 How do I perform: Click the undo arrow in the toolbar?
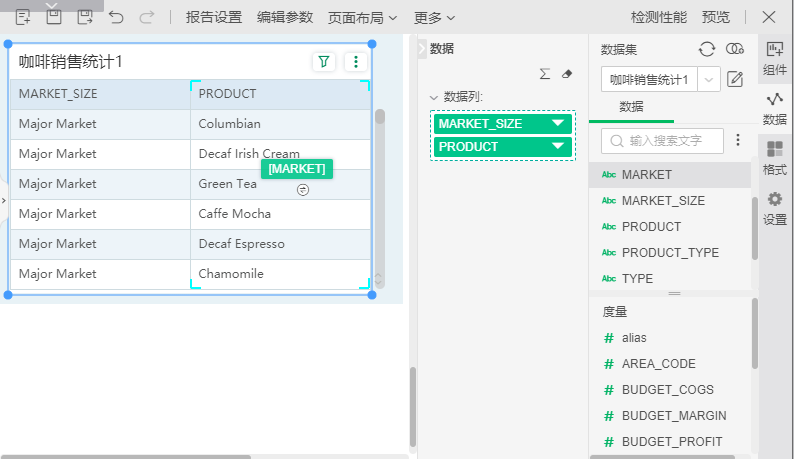[x=116, y=17]
